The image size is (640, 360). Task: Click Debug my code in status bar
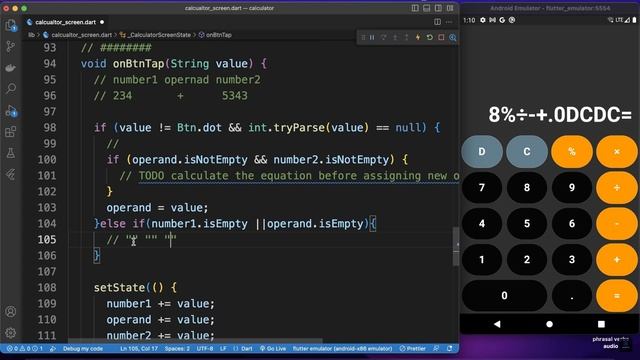pyautogui.click(x=83, y=349)
